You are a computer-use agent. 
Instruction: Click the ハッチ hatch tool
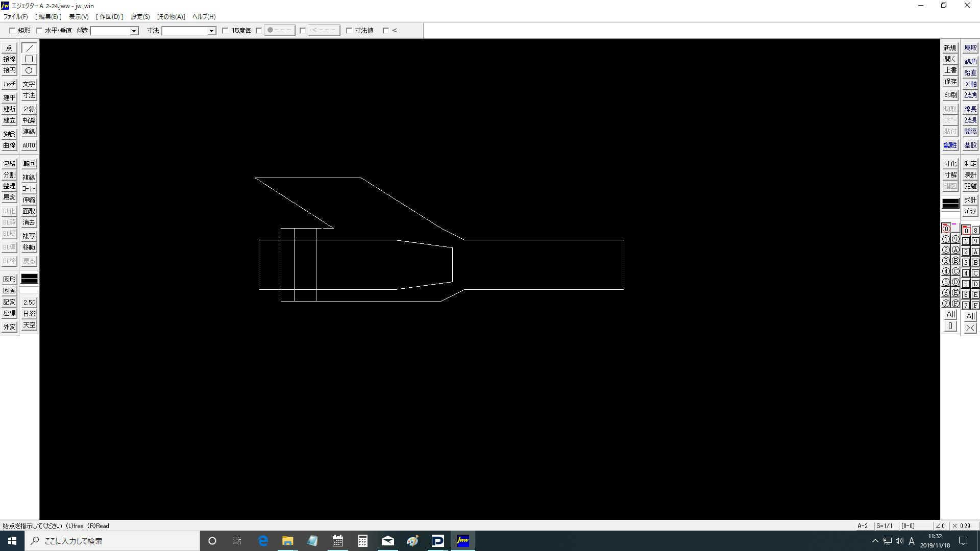click(9, 84)
